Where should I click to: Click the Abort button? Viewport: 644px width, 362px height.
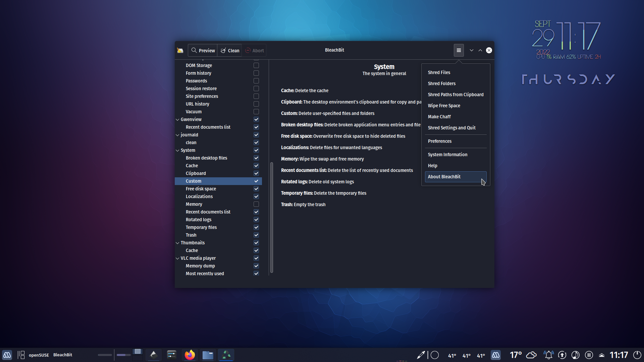(254, 51)
